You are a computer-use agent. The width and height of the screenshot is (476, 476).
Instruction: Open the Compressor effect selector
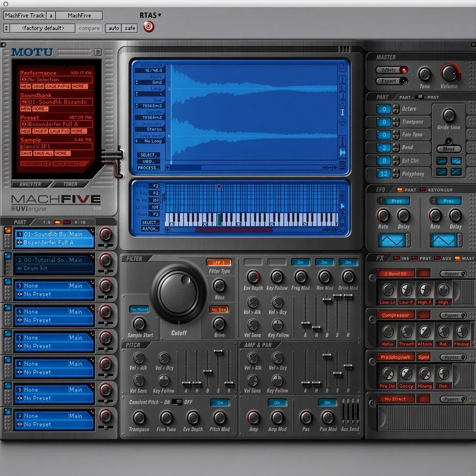[396, 315]
